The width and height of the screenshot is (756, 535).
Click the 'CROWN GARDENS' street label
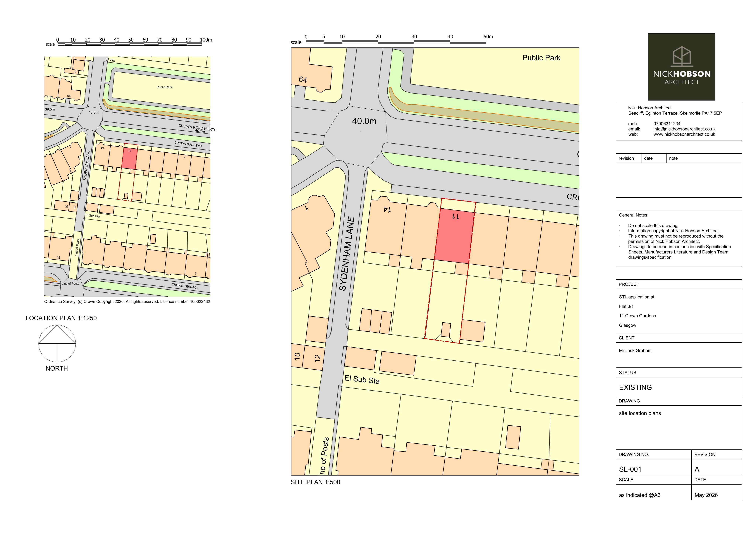pos(188,144)
